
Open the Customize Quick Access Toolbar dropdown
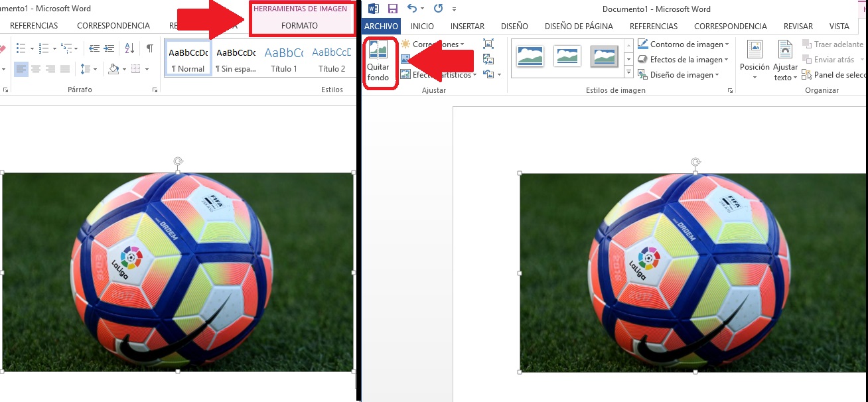tap(454, 9)
